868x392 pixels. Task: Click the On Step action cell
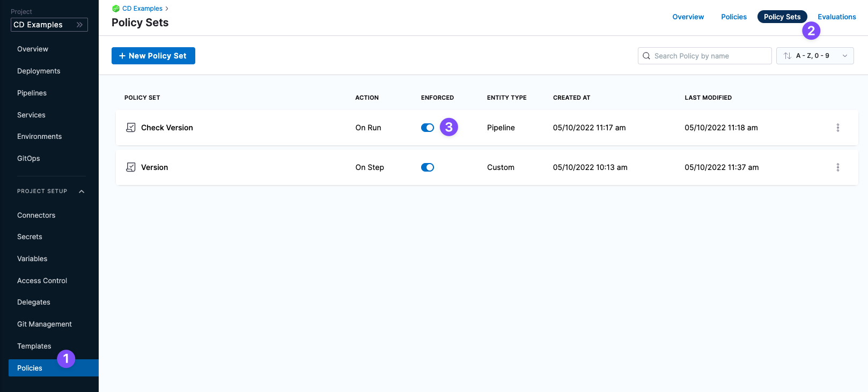click(370, 167)
